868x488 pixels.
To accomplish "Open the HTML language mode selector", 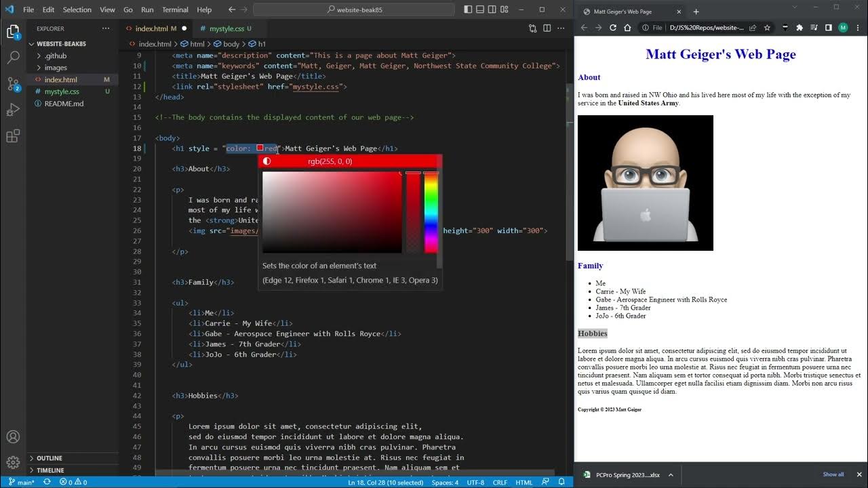I will click(x=524, y=482).
